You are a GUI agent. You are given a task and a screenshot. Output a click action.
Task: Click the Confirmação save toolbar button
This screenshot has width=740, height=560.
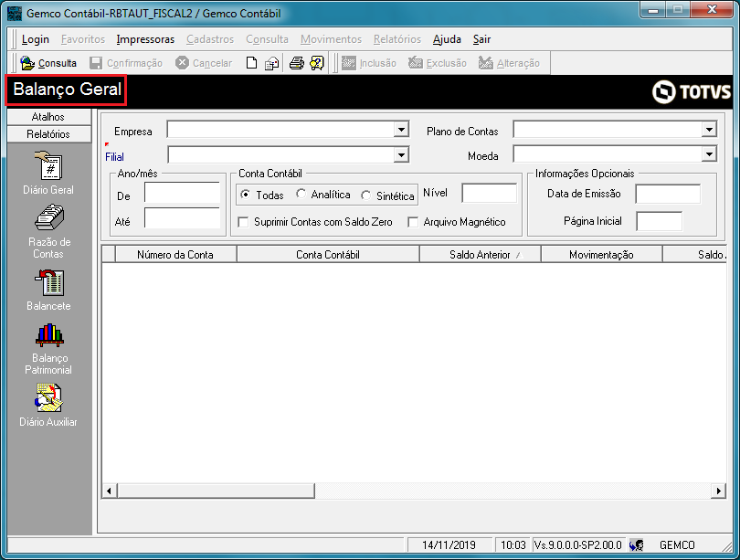126,63
